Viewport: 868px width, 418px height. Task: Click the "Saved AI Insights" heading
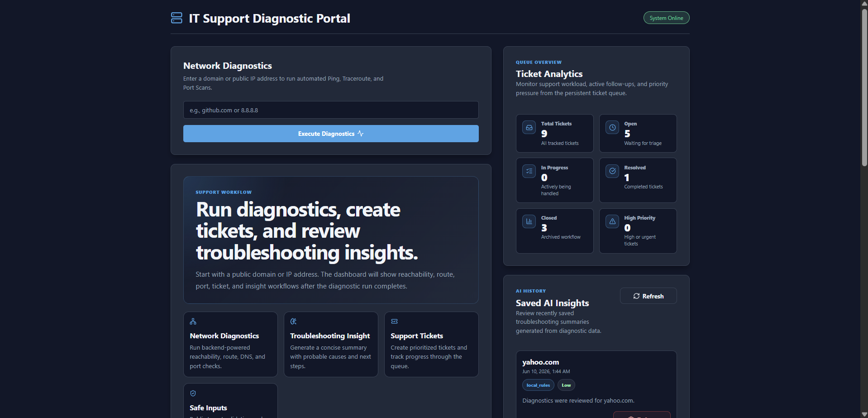pyautogui.click(x=552, y=303)
